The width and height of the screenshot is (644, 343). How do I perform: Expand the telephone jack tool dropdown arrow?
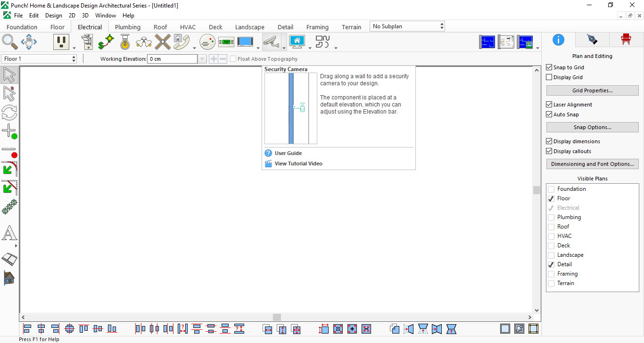pos(194,48)
